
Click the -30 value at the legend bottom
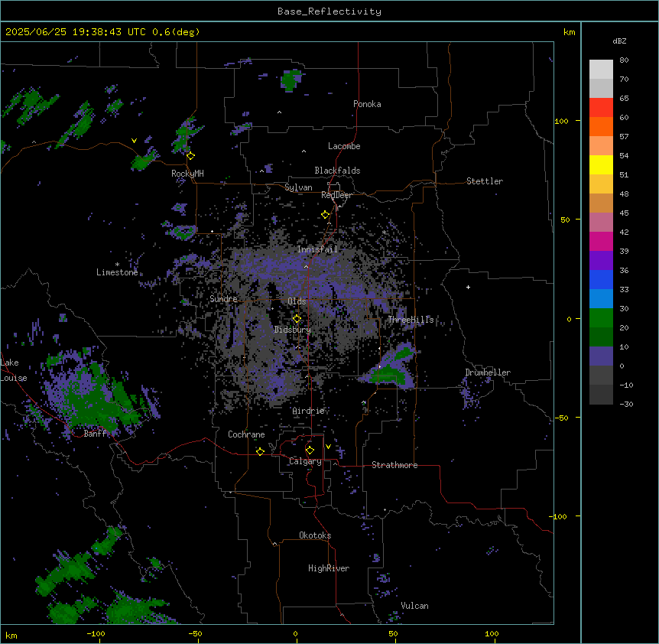[626, 404]
